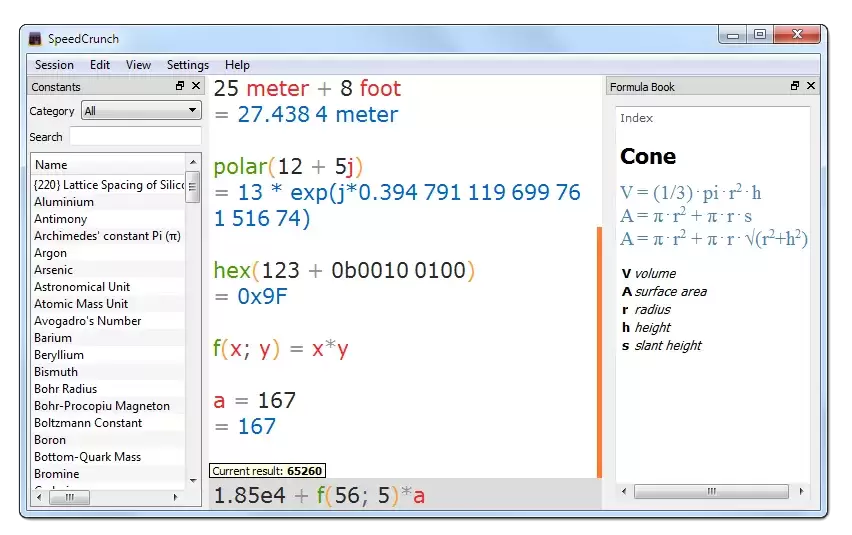852x535 pixels.
Task: Sort constants by Name column header
Action: click(108, 165)
